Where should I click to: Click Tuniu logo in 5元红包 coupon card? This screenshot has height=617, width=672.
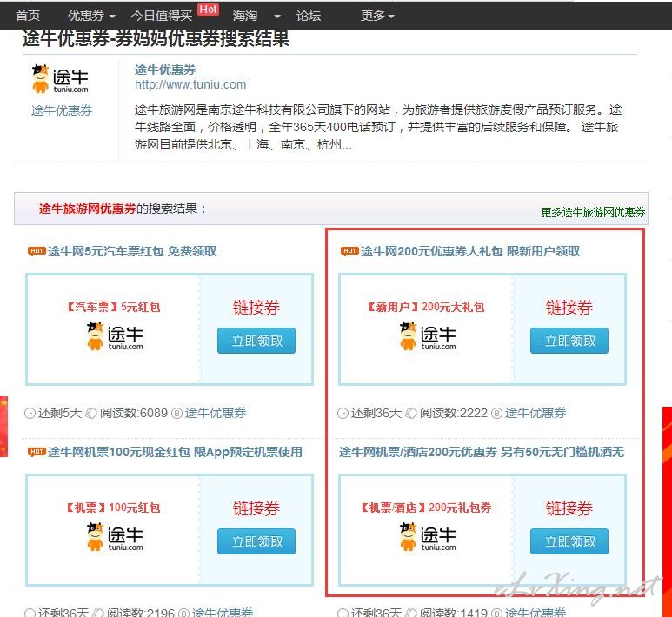115,336
